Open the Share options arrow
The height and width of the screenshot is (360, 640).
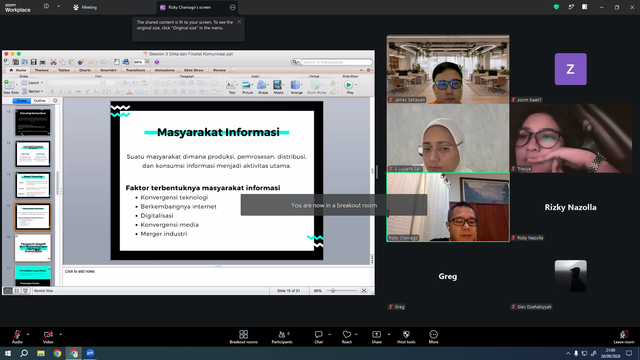pos(389,334)
